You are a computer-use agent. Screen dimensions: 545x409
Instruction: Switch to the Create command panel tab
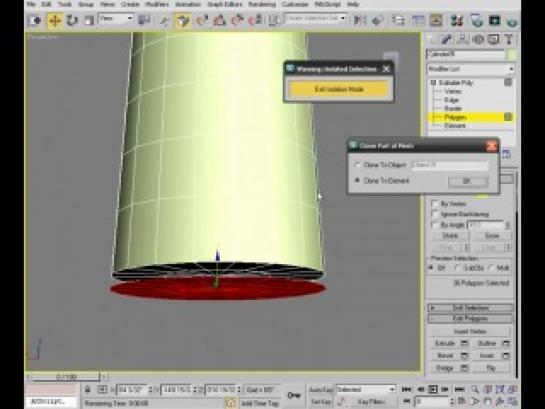(x=432, y=40)
